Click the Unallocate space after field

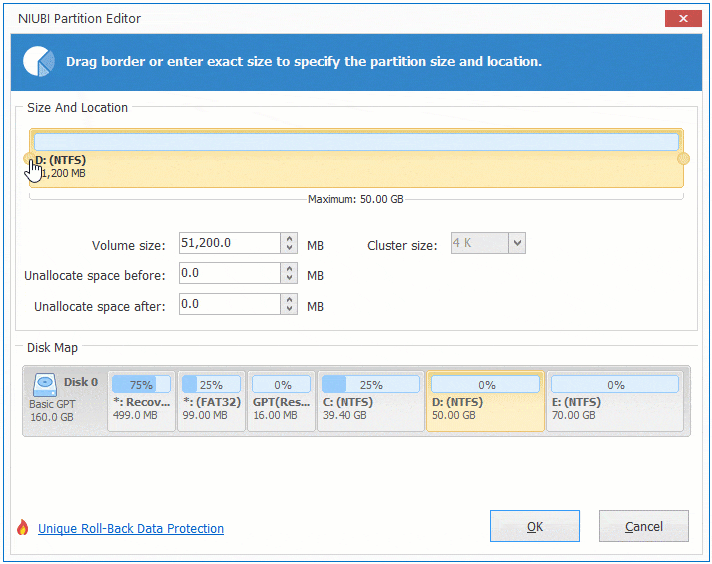pos(230,304)
